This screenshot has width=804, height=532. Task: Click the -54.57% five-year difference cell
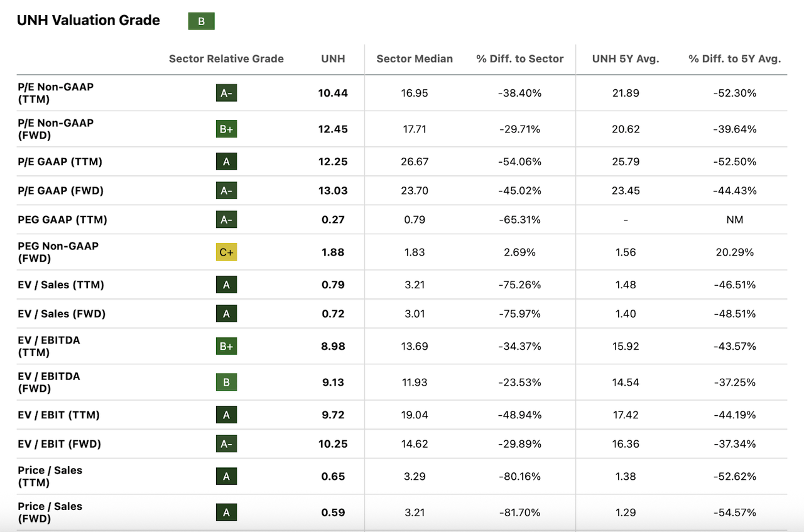tap(735, 513)
